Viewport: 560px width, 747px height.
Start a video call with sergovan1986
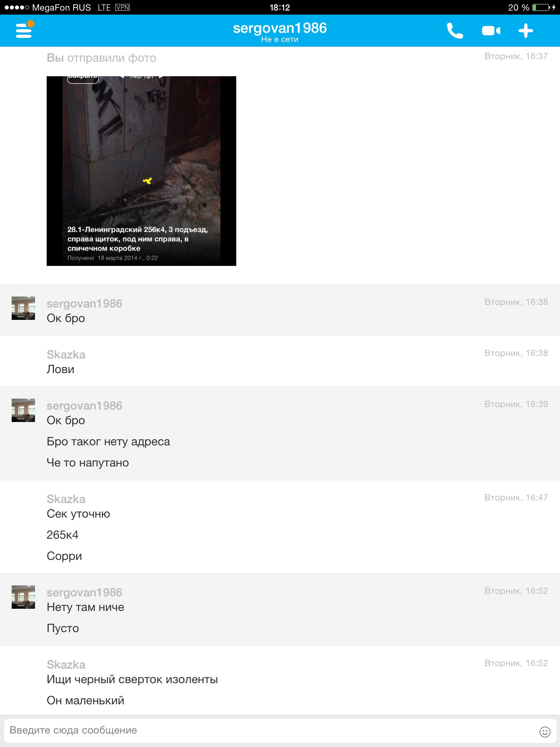click(491, 31)
